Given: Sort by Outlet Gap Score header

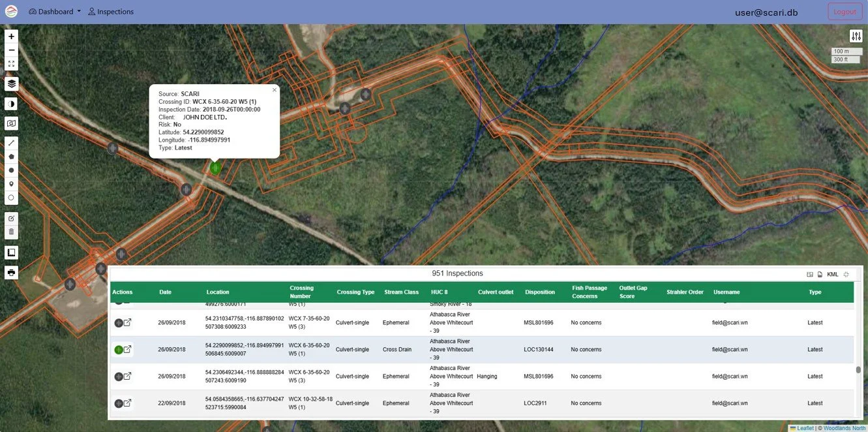Looking at the screenshot, I should [635, 292].
